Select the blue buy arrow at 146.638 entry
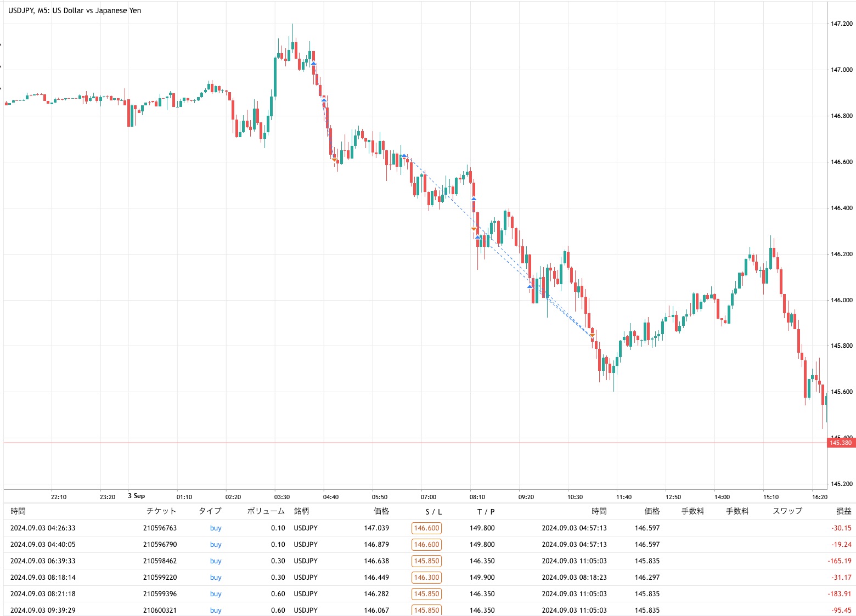The height and width of the screenshot is (616, 856). 404,156
